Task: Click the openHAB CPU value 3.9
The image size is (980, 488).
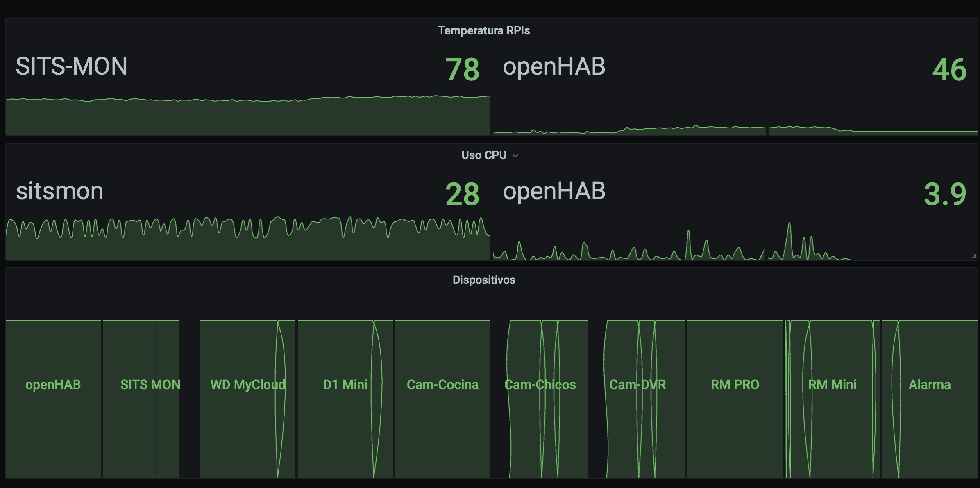Action: (945, 194)
